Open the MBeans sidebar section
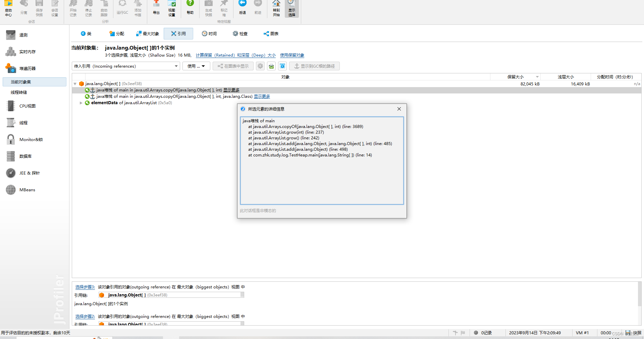 [27, 190]
